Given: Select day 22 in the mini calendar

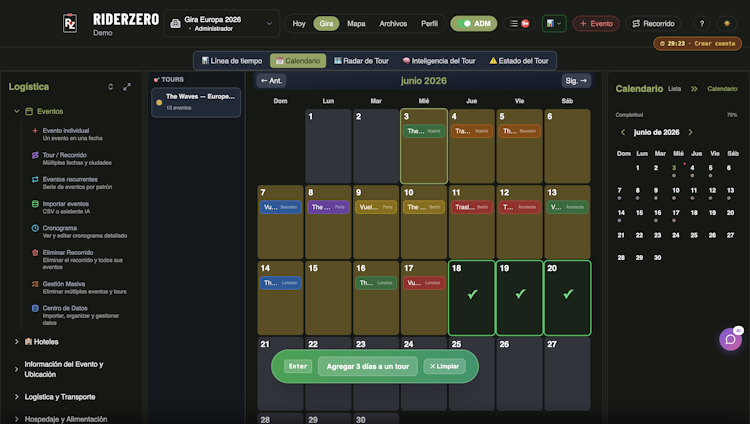Looking at the screenshot, I should point(639,235).
